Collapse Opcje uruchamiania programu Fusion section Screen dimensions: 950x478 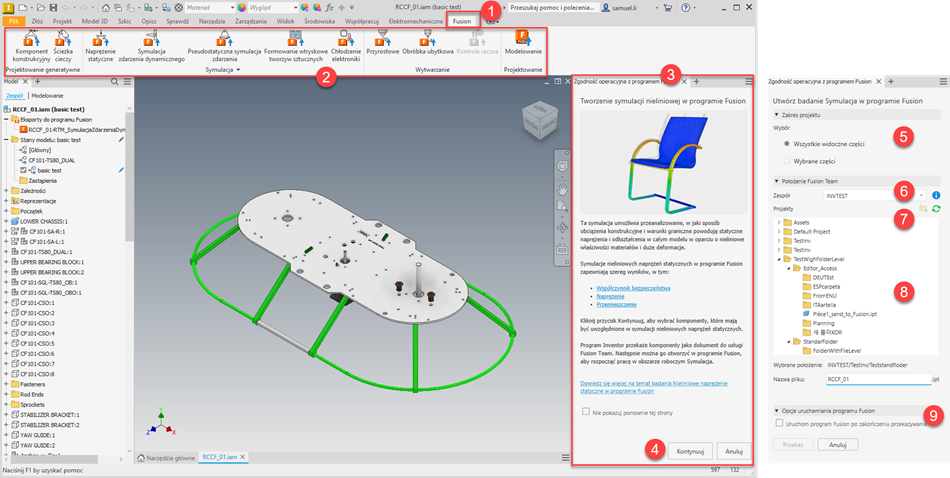point(777,411)
